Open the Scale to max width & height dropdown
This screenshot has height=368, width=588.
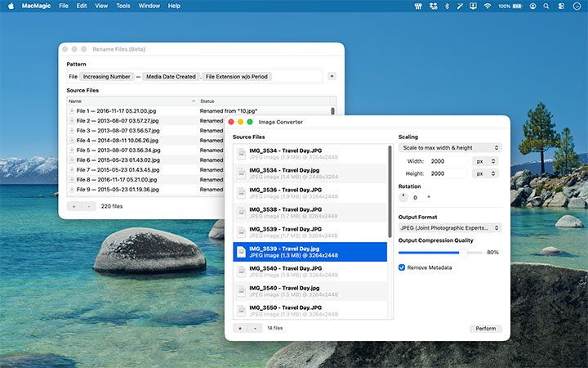pyautogui.click(x=450, y=148)
